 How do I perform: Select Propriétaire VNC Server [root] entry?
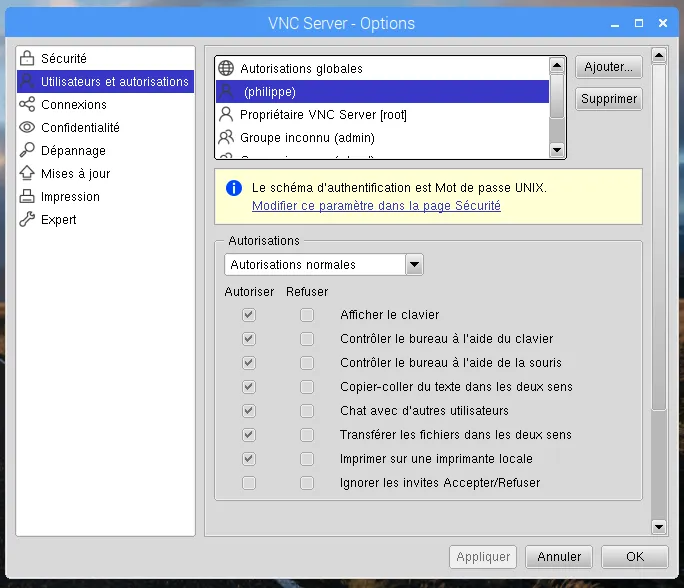point(383,115)
